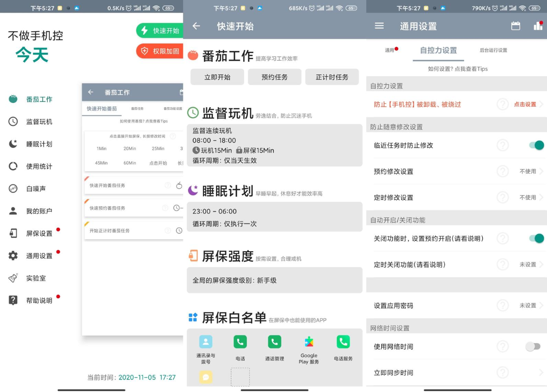Tap the 通讯录与拨号 app icon
The width and height of the screenshot is (547, 392).
[206, 342]
